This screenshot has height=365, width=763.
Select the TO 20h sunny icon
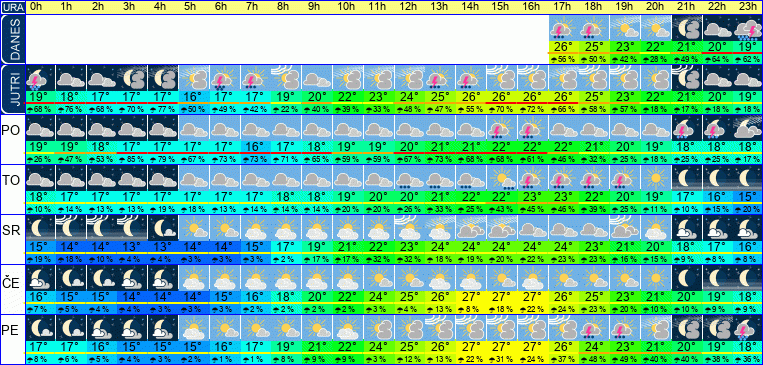(x=655, y=178)
